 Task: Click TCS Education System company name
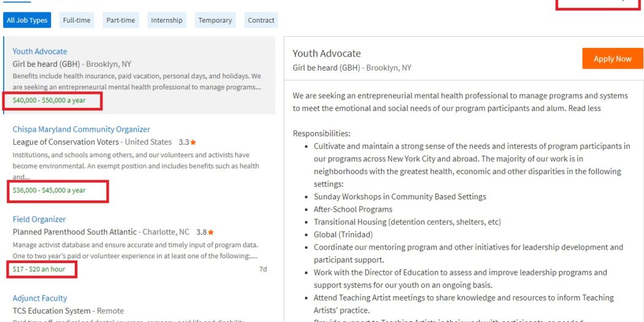52,311
